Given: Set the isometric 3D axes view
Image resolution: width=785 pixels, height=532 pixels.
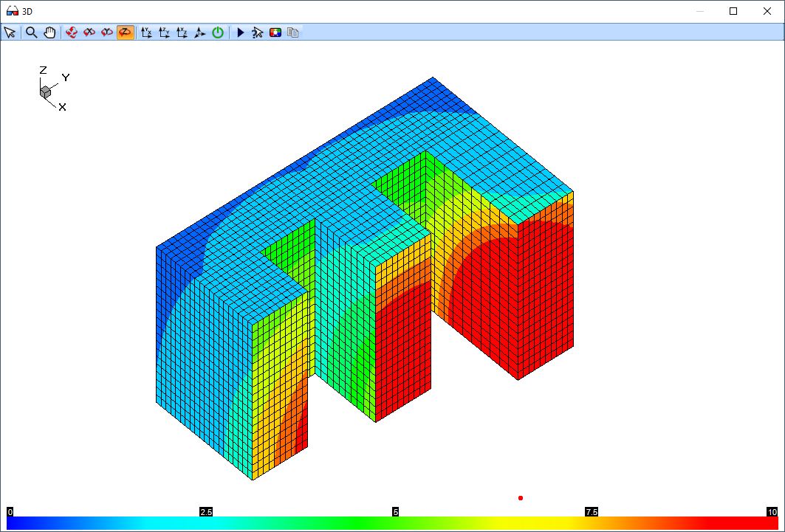Looking at the screenshot, I should [x=199, y=32].
